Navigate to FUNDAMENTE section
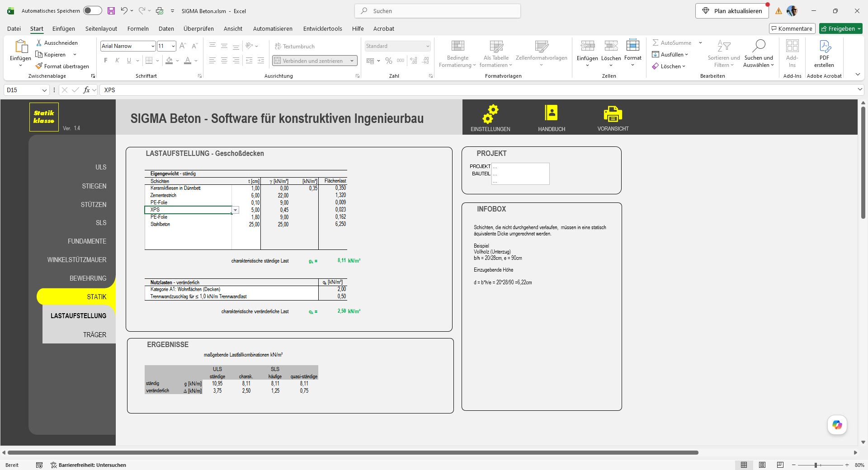Viewport: 868px width, 470px height. 87,241
